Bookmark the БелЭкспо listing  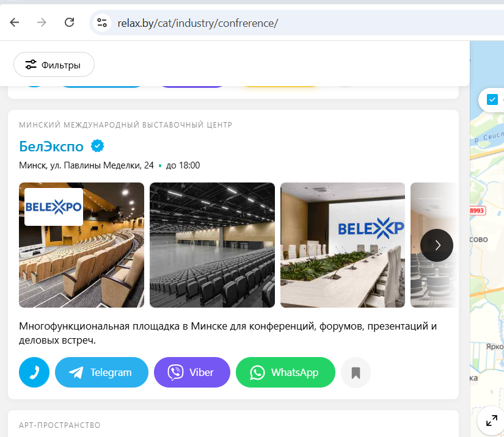(x=356, y=372)
